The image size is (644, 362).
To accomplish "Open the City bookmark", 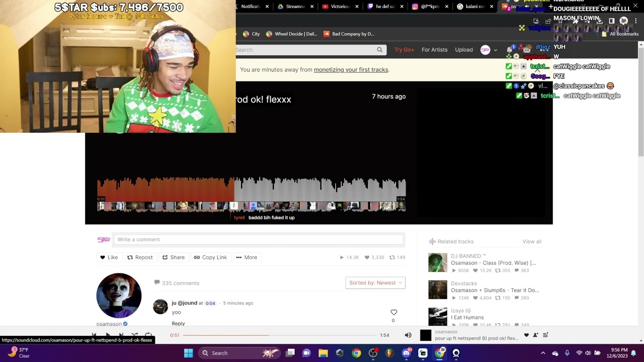I will pyautogui.click(x=251, y=34).
